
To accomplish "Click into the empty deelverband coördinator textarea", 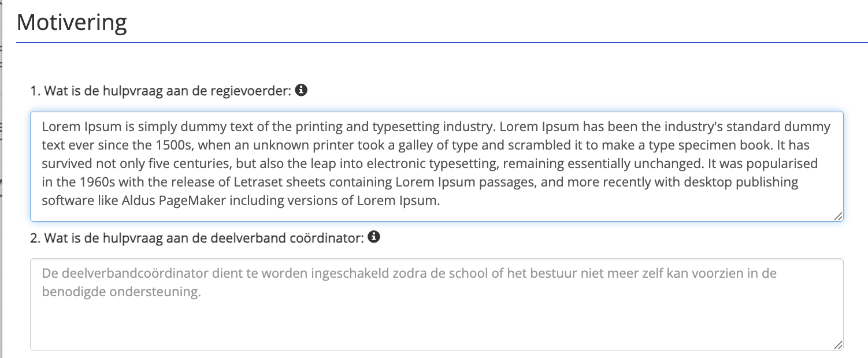I will 436,323.
